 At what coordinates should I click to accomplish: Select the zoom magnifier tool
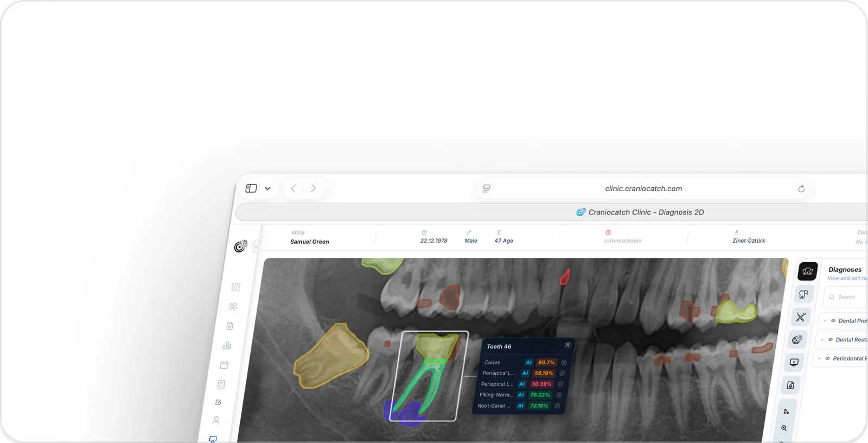coord(784,428)
